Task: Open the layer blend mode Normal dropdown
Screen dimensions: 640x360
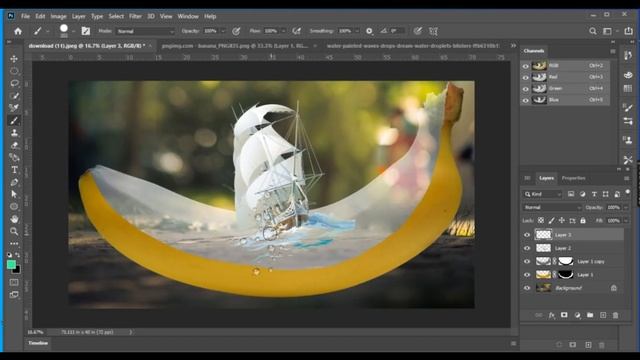Action: [552, 207]
